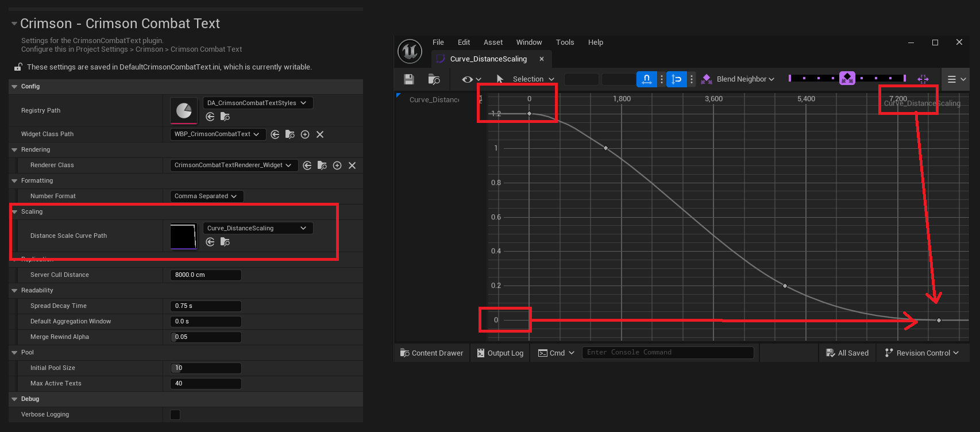This screenshot has width=980, height=432.
Task: Click the Distance Scale Curve thumbnail
Action: tap(184, 236)
